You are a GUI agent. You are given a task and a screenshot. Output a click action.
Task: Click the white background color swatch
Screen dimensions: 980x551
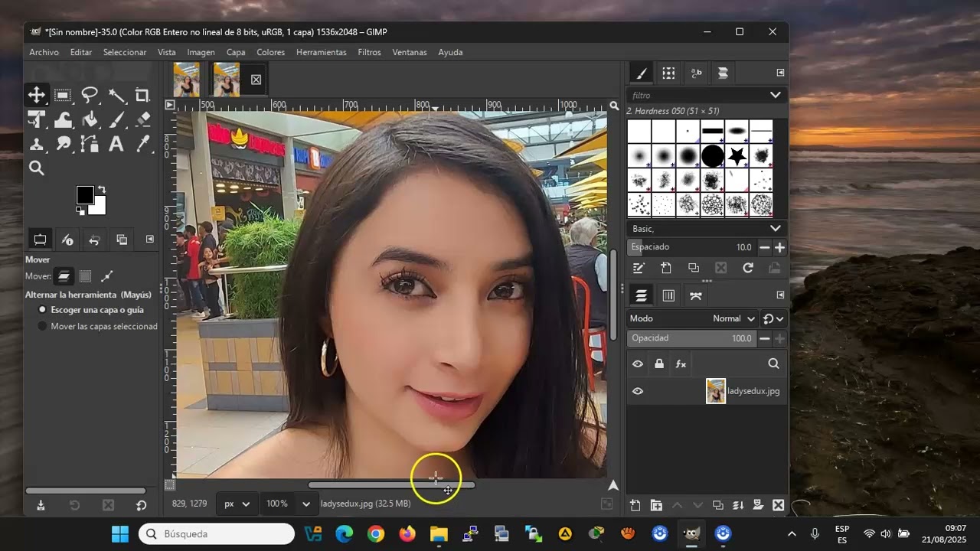(x=100, y=208)
